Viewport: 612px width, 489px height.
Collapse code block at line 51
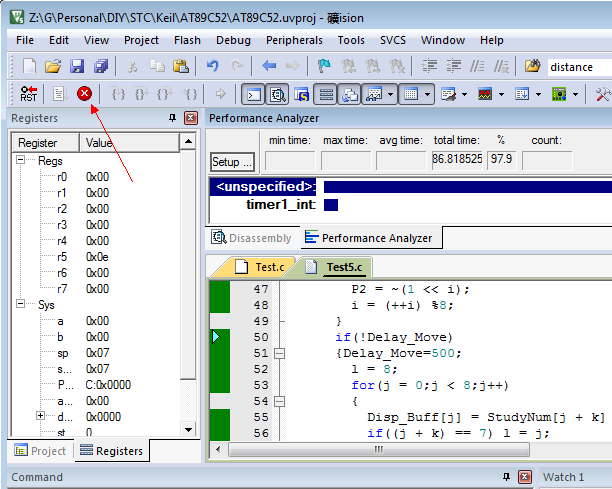pyautogui.click(x=279, y=353)
